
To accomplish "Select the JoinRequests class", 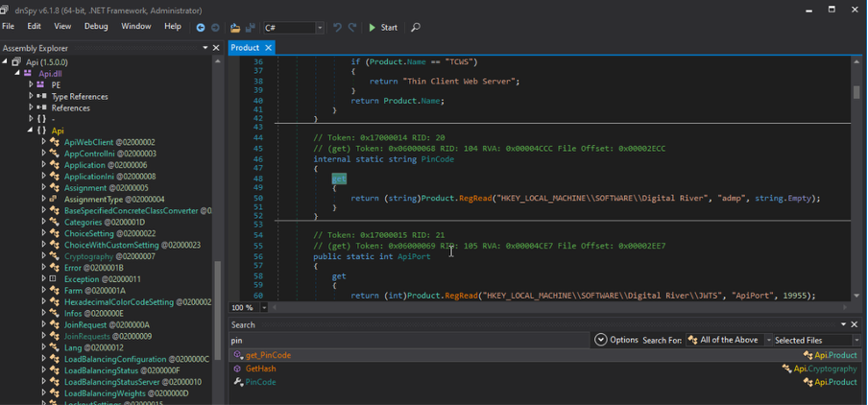I will (108, 337).
